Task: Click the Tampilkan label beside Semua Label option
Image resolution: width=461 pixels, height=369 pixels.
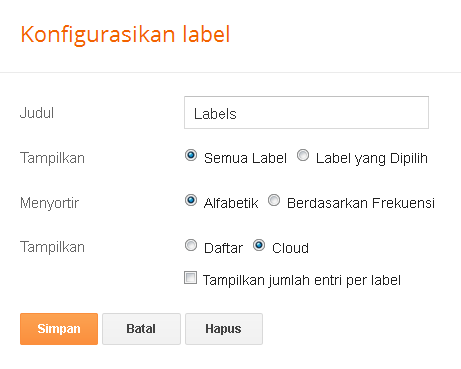Action: pos(52,158)
